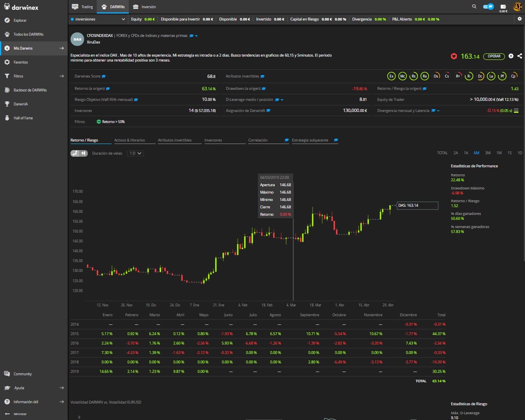Screen dimensions: 525x420
Task: Expand the Inversiones account dropdown
Action: click(x=98, y=19)
